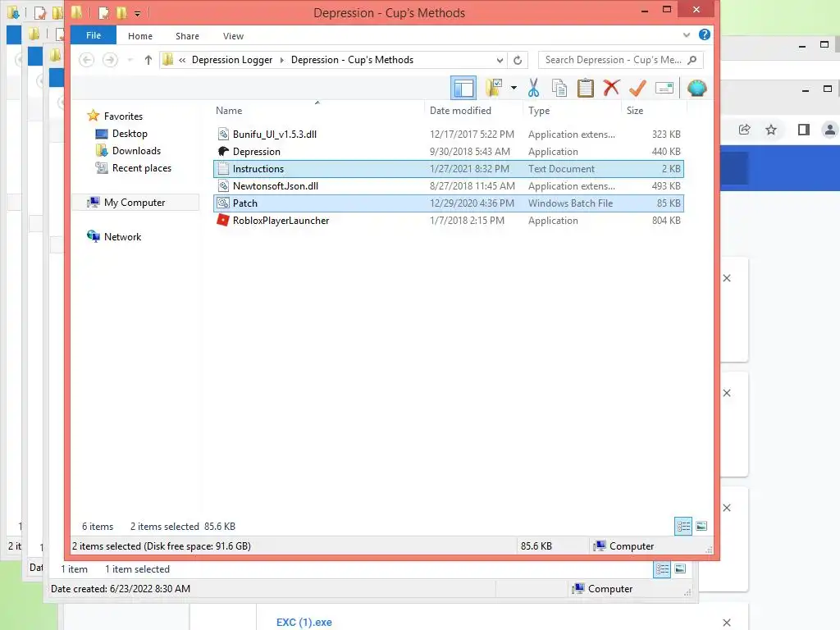Sort files by Type column
The height and width of the screenshot is (630, 840).
[539, 111]
